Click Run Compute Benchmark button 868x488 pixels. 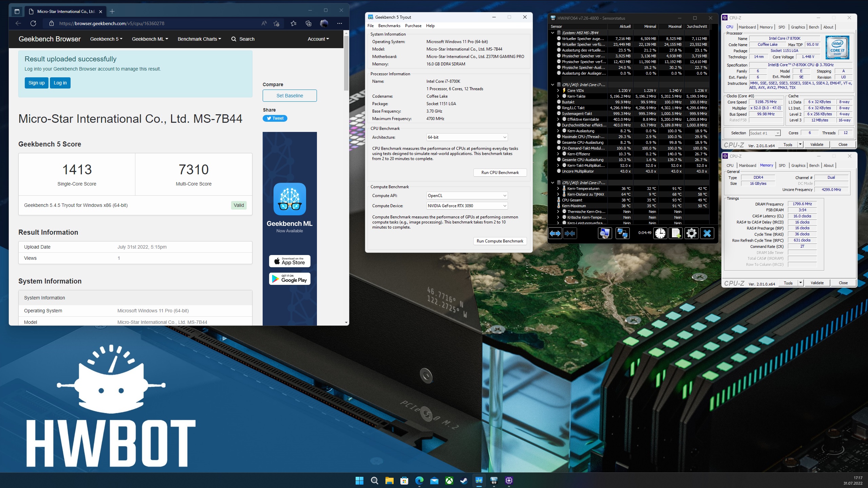(x=500, y=241)
